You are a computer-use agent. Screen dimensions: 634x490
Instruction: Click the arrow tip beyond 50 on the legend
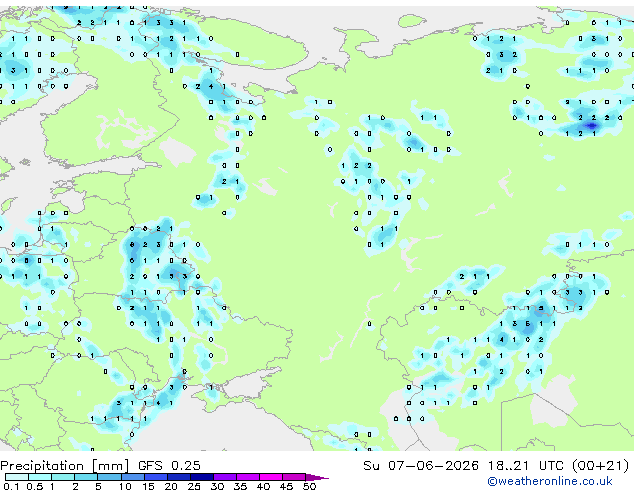(317, 477)
